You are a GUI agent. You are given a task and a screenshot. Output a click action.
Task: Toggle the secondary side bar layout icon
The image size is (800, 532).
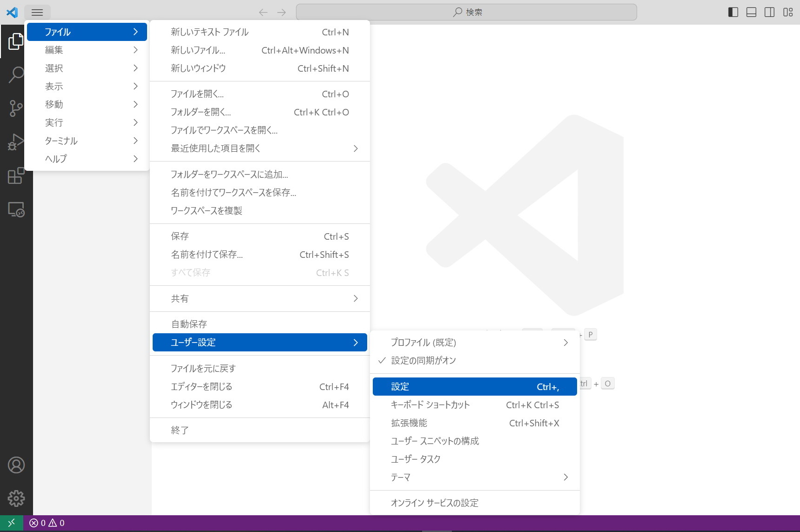[769, 12]
